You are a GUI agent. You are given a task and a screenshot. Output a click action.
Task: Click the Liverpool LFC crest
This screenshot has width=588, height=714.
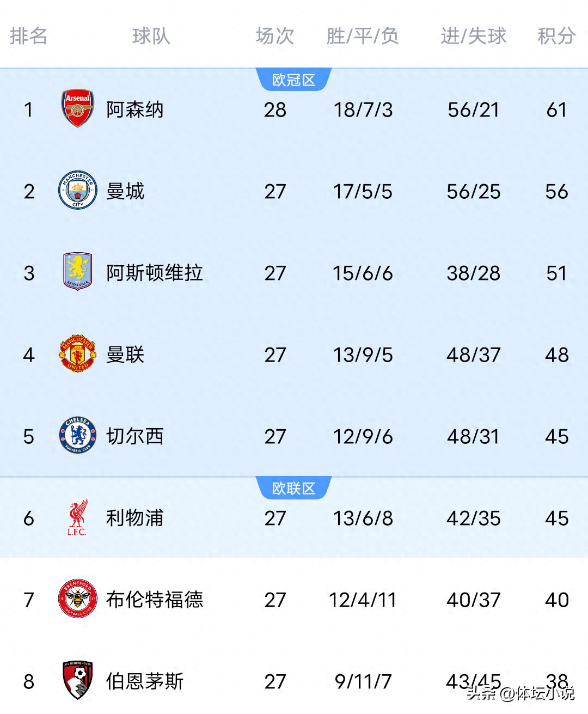(x=77, y=518)
